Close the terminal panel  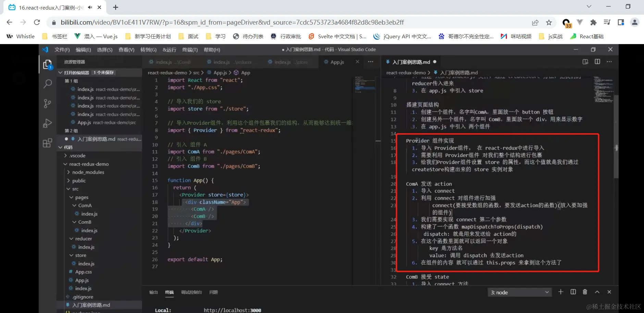coord(609,292)
